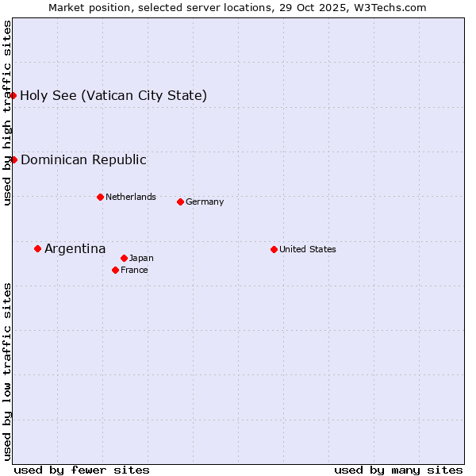Click the "United States" label text

click(x=308, y=249)
